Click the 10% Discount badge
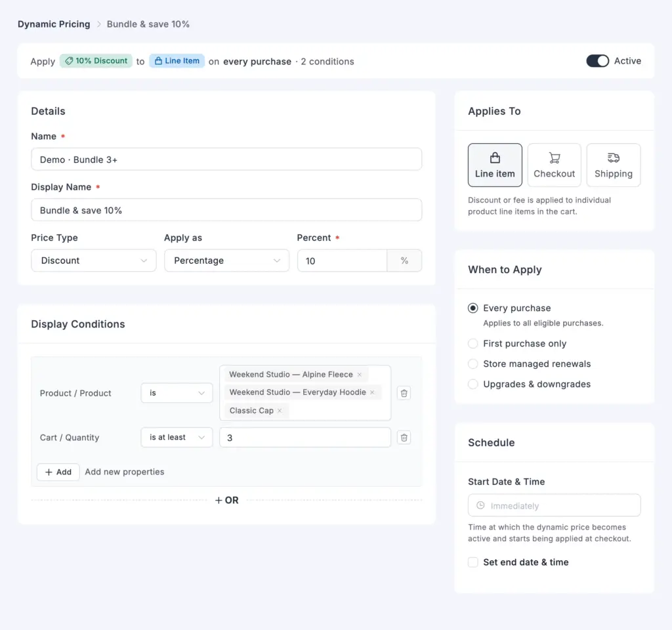This screenshot has width=672, height=630. coord(96,61)
